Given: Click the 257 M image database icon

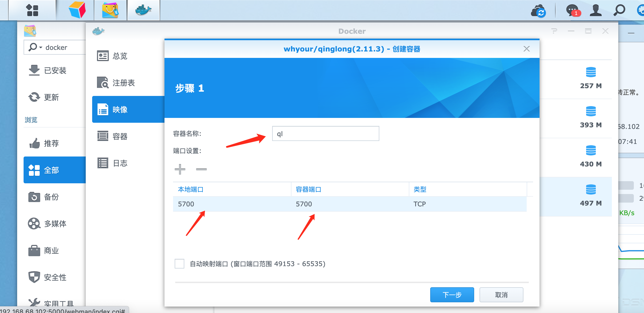Looking at the screenshot, I should [x=591, y=72].
